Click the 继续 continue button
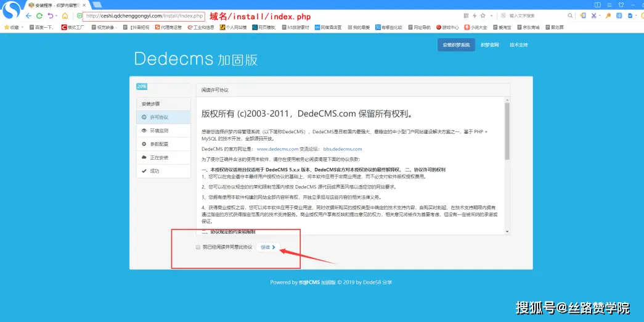This screenshot has height=322, width=644. pos(268,247)
